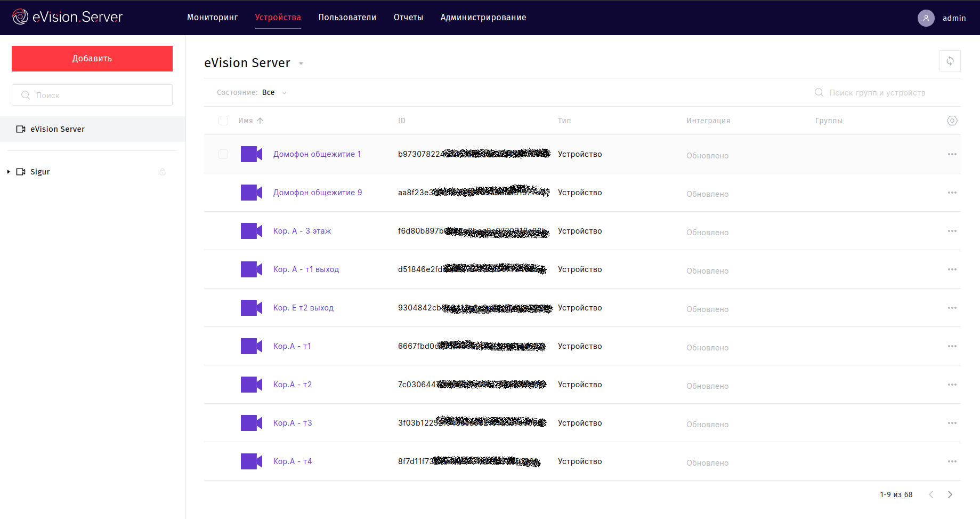Click camera icon for Кор. Е т2 выход
Screen dimensions: 980x519
252,308
